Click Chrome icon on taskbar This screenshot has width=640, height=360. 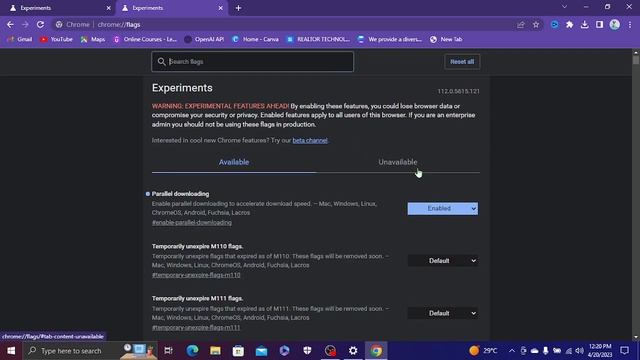tap(376, 351)
